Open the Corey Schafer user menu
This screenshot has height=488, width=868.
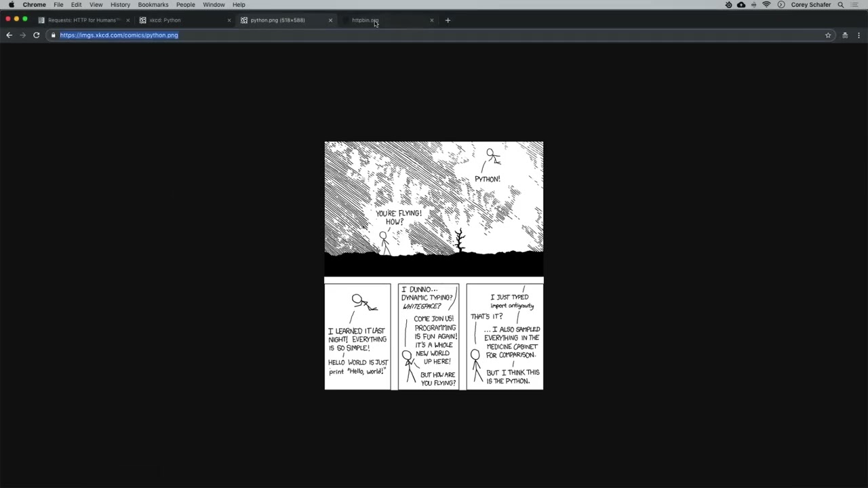click(x=811, y=5)
